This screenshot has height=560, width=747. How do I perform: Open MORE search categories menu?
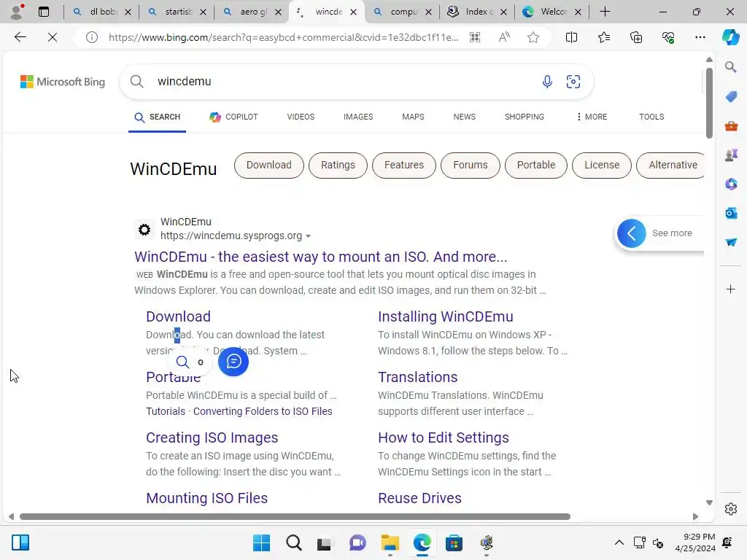(x=592, y=117)
